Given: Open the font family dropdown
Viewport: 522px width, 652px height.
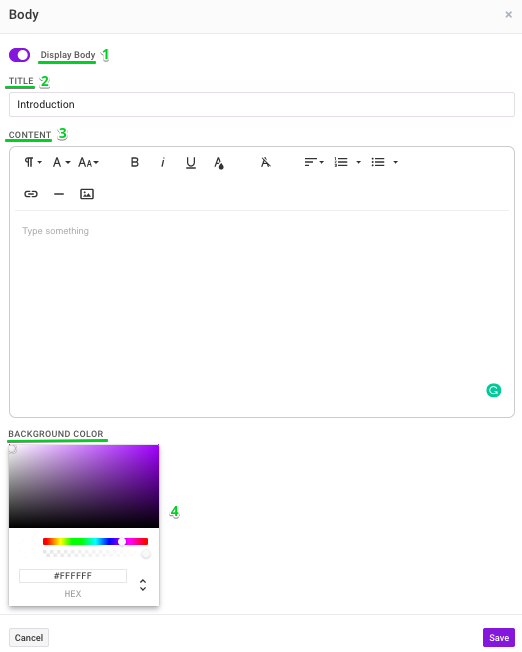Looking at the screenshot, I should 61,162.
